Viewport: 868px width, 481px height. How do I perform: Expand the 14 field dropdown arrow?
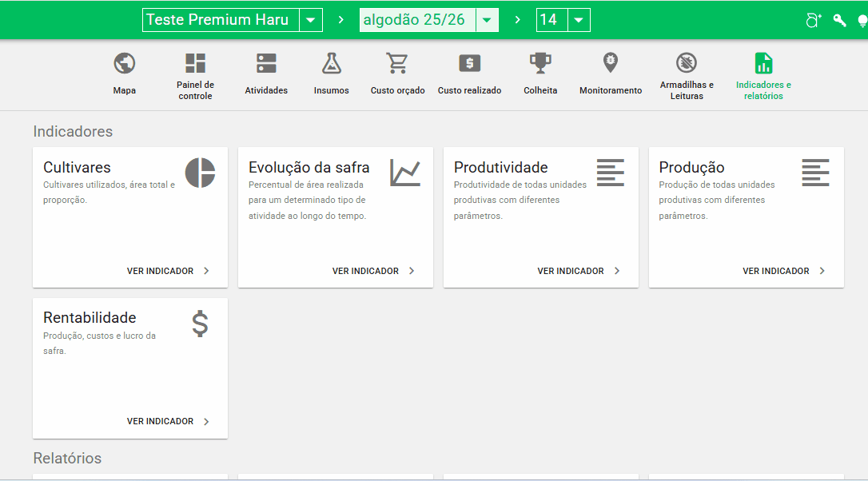(x=579, y=20)
